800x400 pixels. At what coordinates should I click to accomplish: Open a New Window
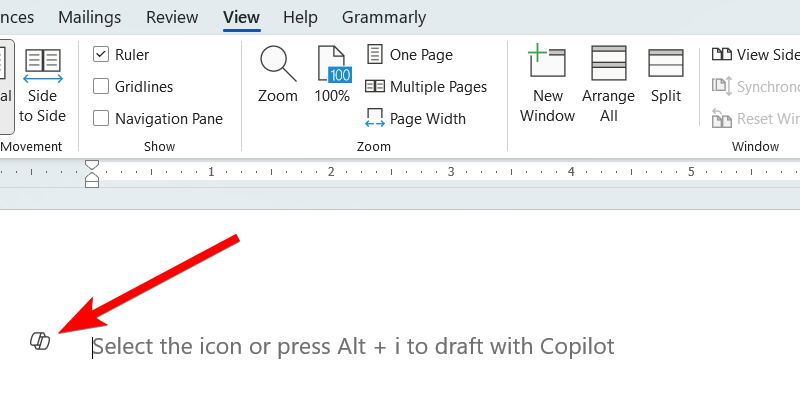[x=547, y=84]
